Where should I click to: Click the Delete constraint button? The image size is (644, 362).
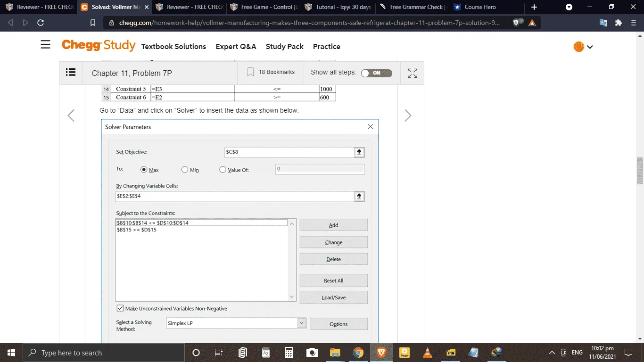tap(333, 259)
